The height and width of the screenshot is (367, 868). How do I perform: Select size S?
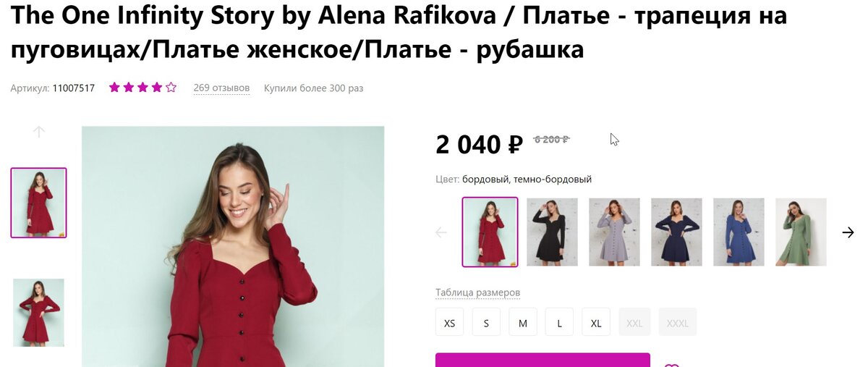click(486, 322)
